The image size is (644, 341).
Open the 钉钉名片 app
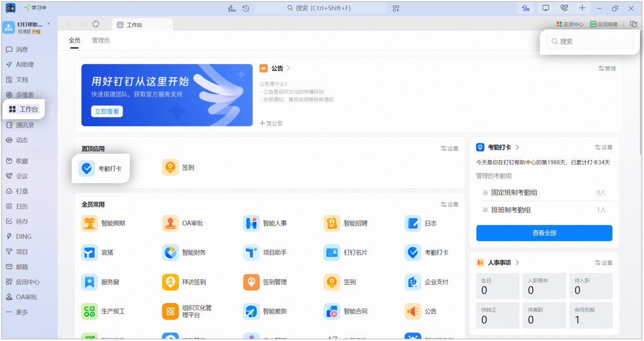tap(346, 253)
